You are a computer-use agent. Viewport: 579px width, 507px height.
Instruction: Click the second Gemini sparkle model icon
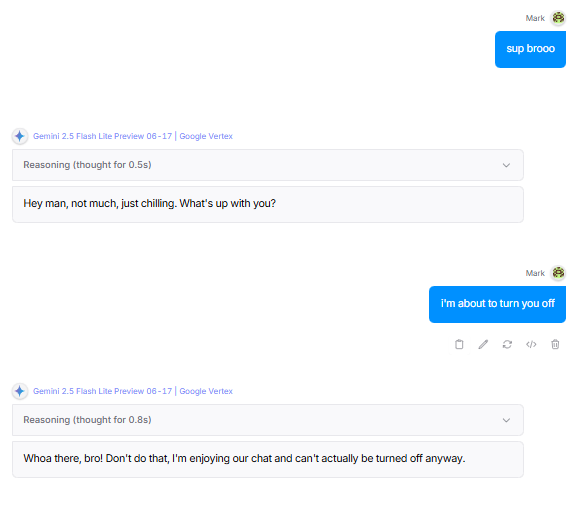[x=20, y=391]
